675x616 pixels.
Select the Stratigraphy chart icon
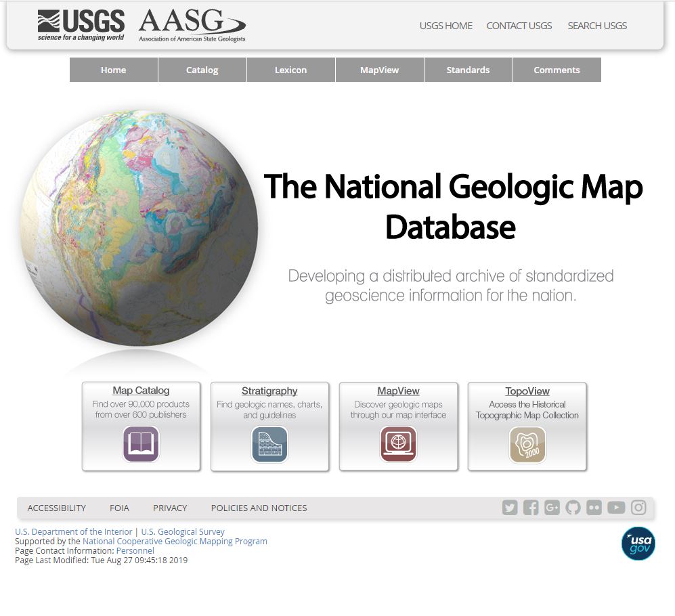(269, 444)
